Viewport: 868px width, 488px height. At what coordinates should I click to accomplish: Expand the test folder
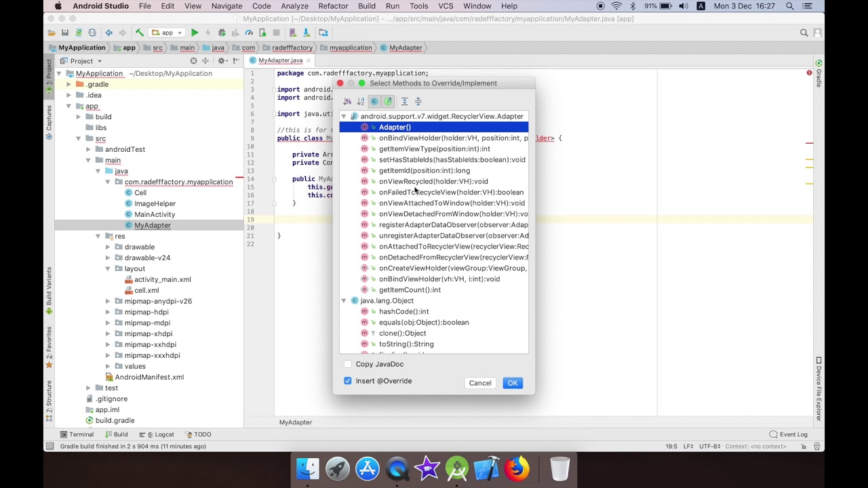[x=88, y=388]
